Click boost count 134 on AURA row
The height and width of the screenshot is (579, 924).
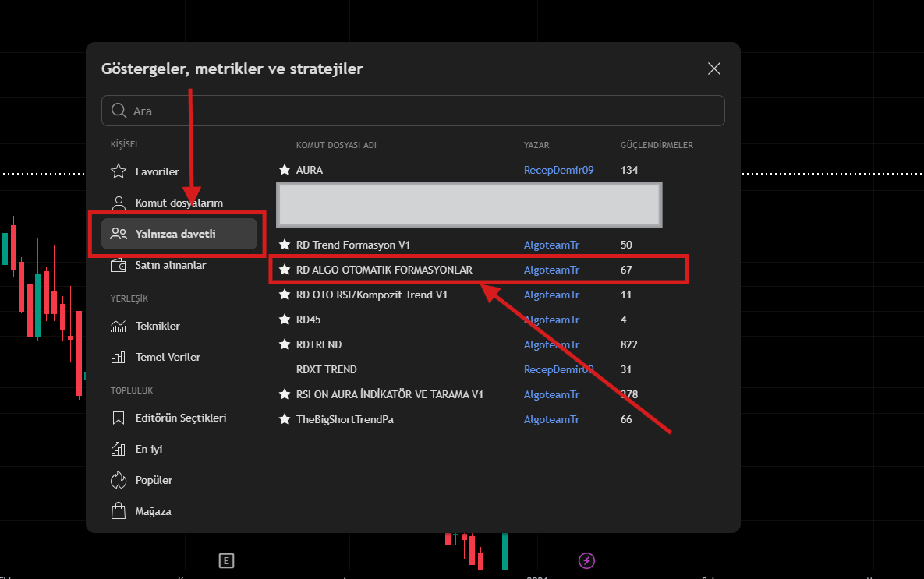[x=629, y=170]
